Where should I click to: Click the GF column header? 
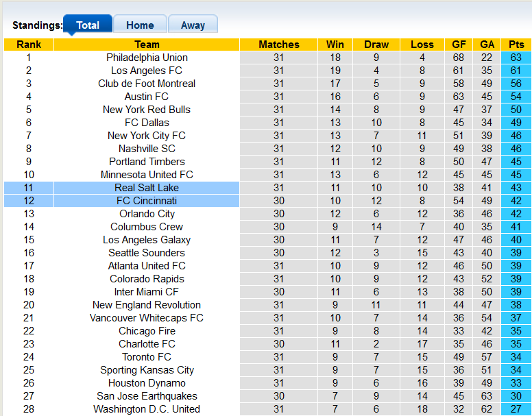(x=459, y=45)
